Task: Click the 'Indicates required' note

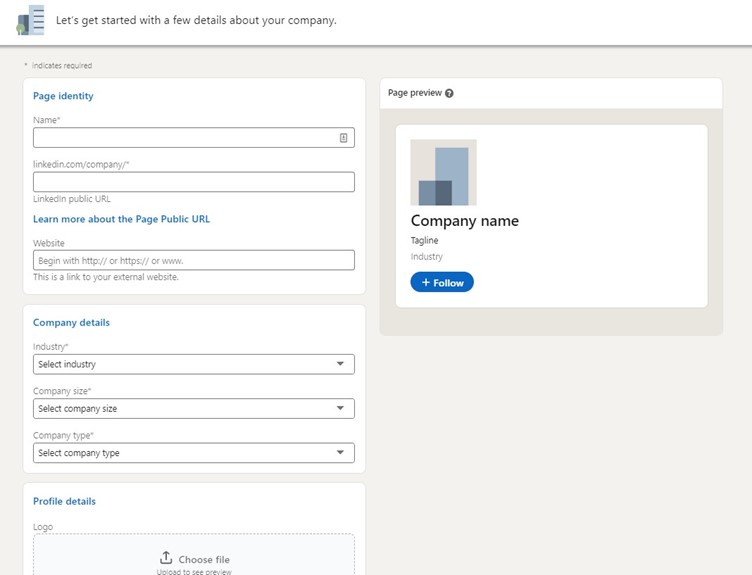Action: coord(61,66)
